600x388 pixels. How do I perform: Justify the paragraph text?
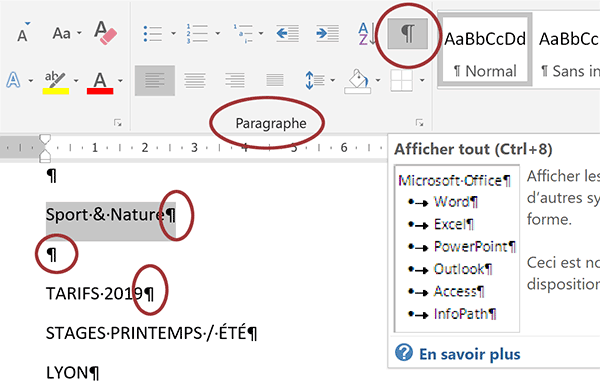click(275, 80)
